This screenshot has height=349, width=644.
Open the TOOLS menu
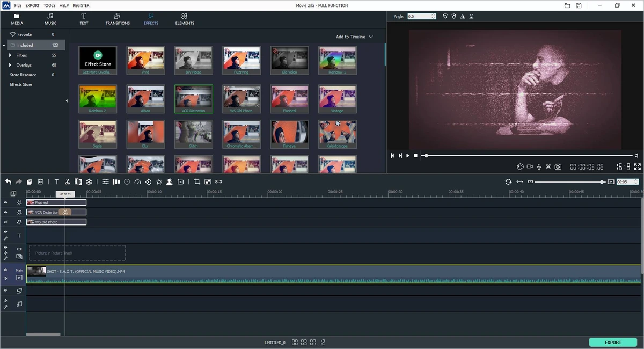[x=49, y=5]
